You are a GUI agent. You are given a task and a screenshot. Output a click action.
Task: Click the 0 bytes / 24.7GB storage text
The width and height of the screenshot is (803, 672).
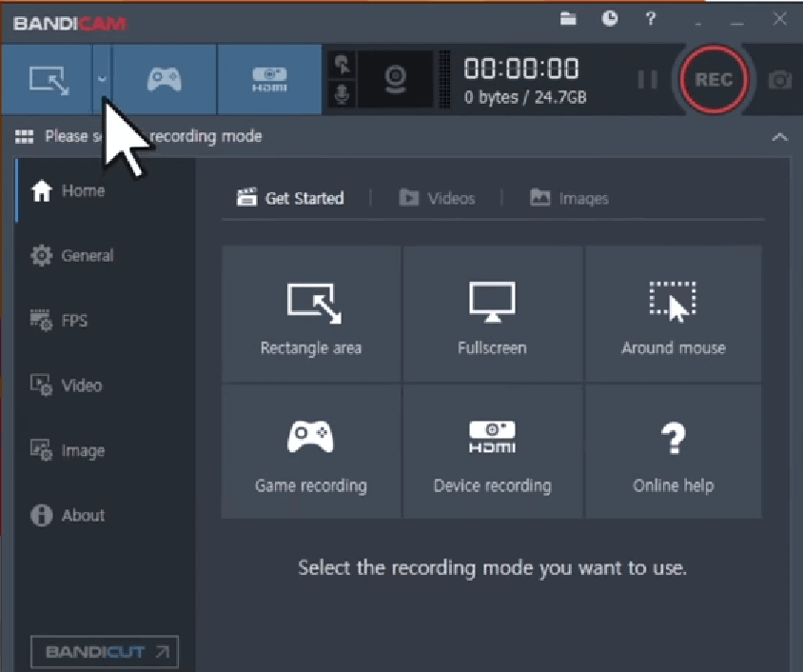(525, 97)
